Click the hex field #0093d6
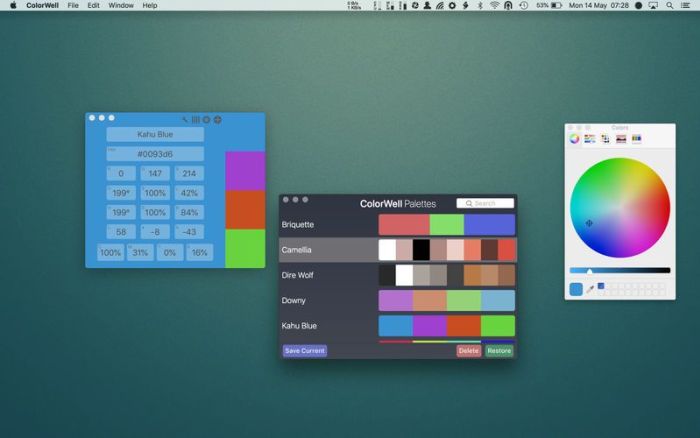Screen dimensions: 700x438 [x=155, y=154]
